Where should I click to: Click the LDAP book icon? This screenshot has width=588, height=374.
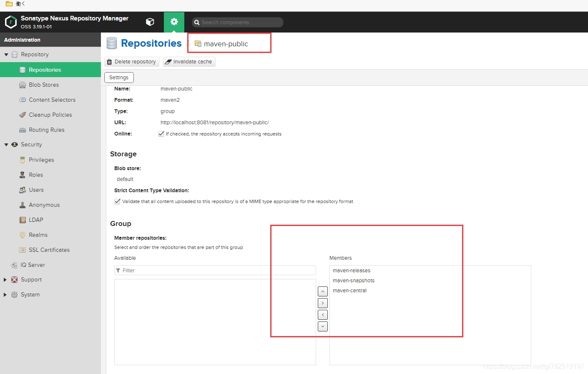[23, 220]
